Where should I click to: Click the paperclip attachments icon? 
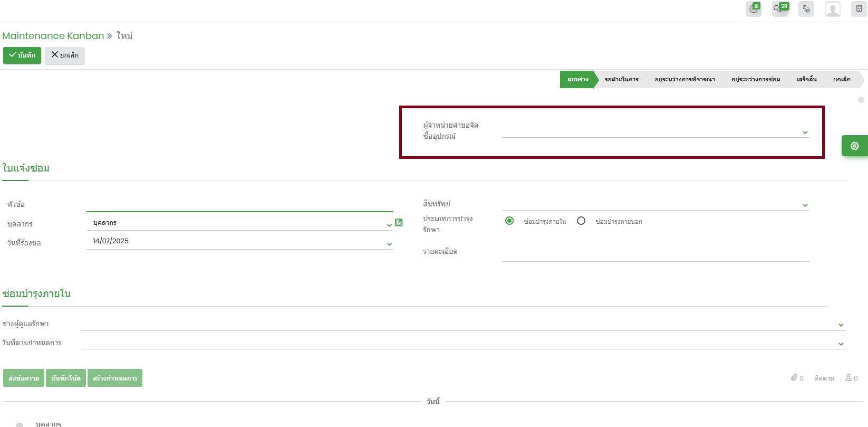(794, 378)
